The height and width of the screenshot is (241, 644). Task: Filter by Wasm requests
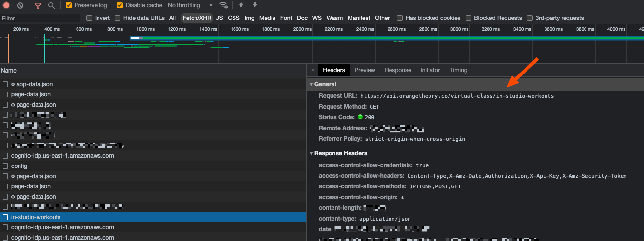tap(334, 18)
